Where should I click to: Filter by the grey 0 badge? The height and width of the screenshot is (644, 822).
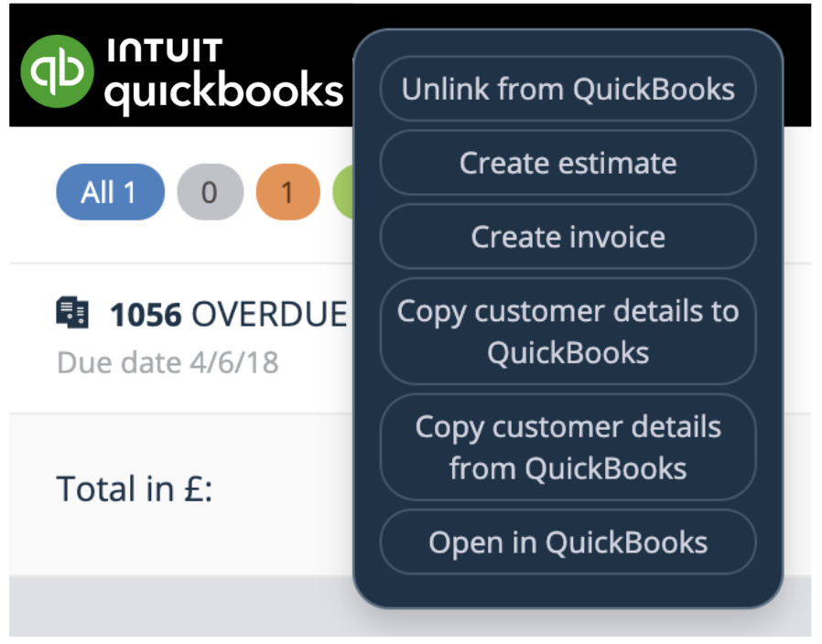(x=211, y=192)
